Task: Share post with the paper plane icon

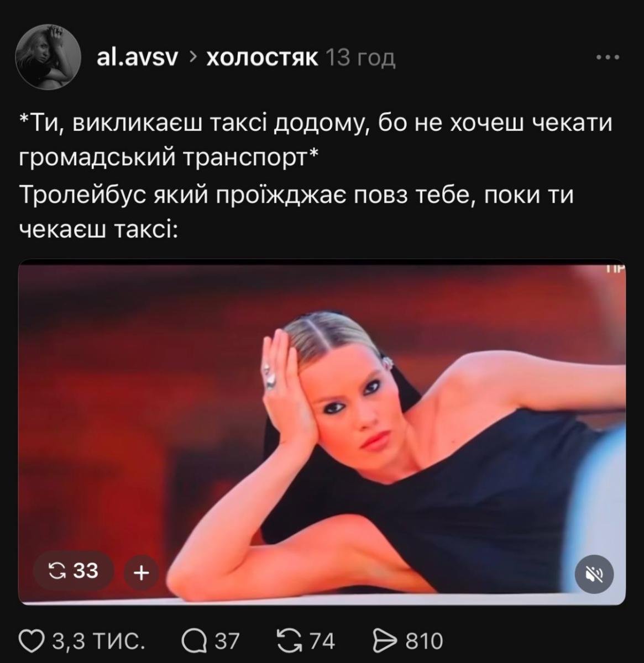Action: click(x=386, y=641)
